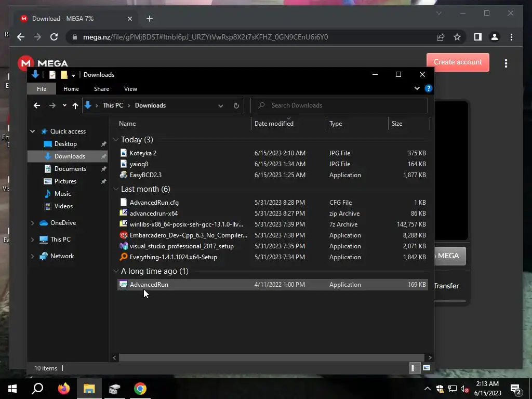The image size is (532, 399).
Task: Expand the ribbon with the chevron
Action: (417, 88)
